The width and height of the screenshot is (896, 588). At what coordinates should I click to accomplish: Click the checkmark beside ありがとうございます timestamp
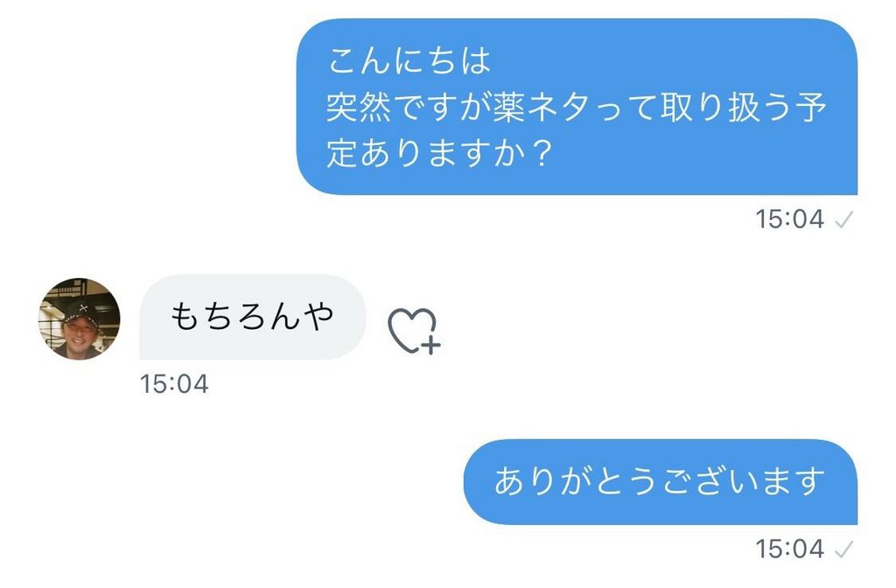click(843, 549)
